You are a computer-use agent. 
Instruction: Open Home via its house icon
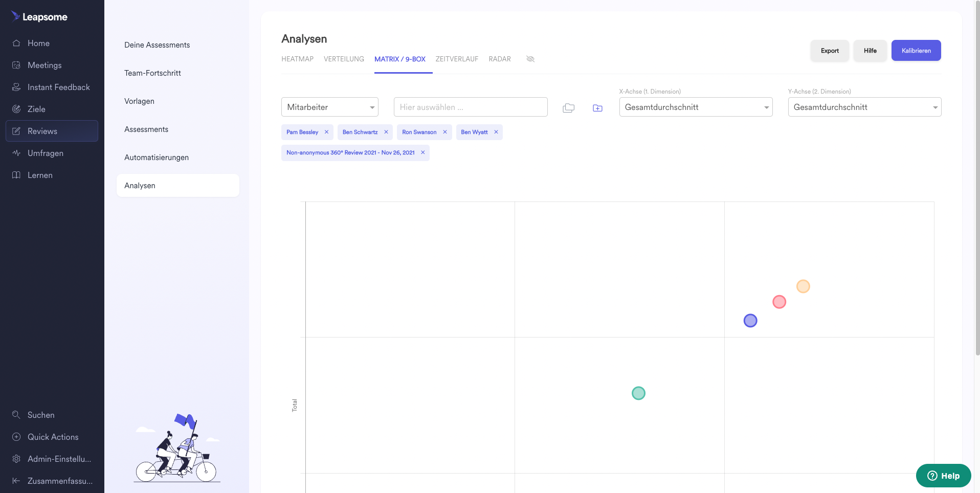(x=16, y=43)
